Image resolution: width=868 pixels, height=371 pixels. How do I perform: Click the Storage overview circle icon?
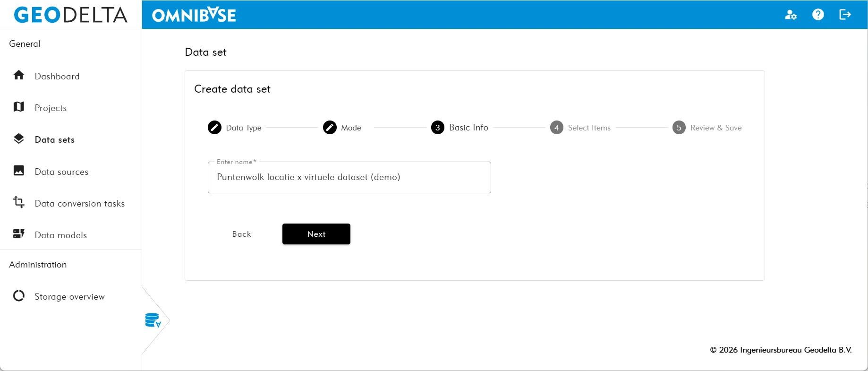19,296
